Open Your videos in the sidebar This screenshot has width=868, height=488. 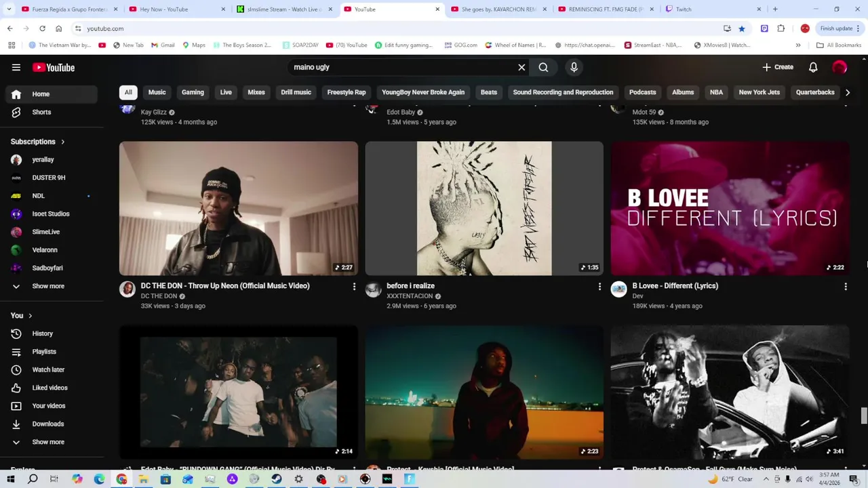pyautogui.click(x=52, y=406)
